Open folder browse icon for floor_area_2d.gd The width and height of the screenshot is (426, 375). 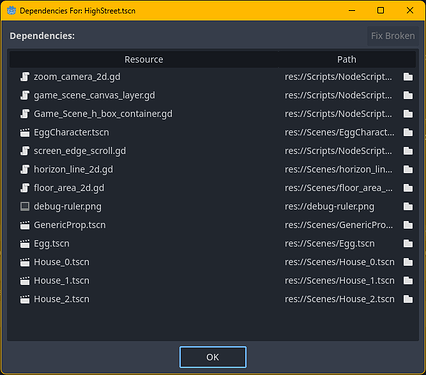click(408, 188)
